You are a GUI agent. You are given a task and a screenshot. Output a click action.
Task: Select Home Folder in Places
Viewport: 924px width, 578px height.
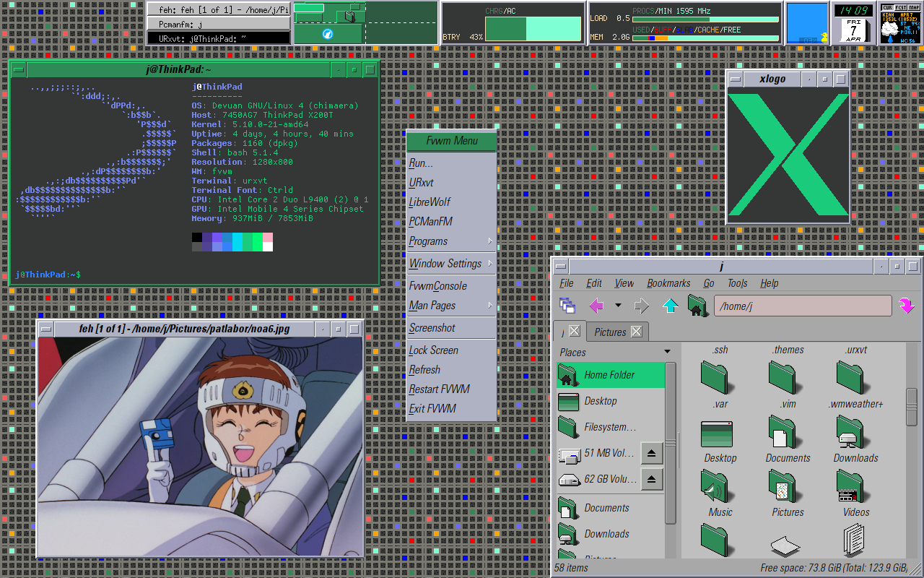[x=611, y=375]
